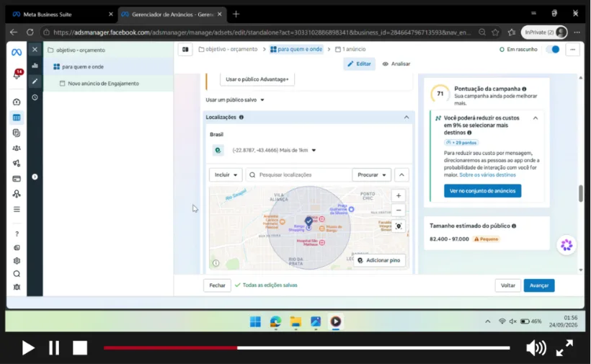Click the Adicionar pino button
This screenshot has height=364, width=591.
[x=379, y=260]
